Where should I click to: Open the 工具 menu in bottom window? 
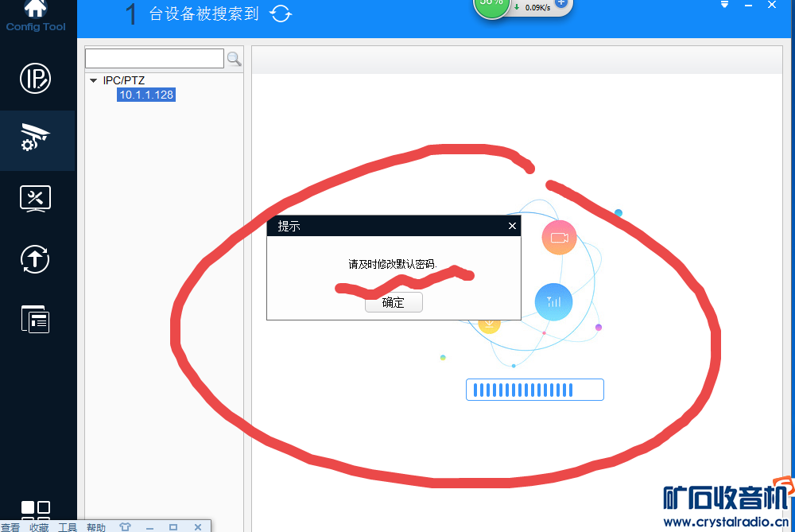[x=68, y=527]
